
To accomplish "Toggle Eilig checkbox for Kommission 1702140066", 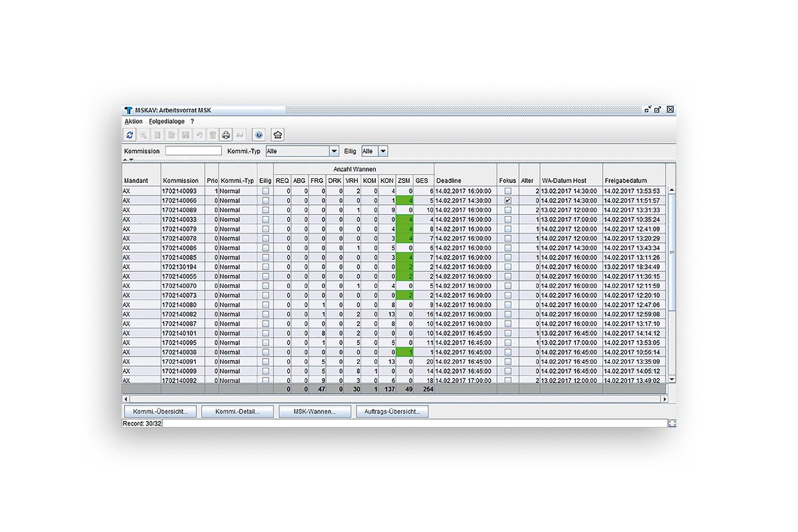I will 265,200.
